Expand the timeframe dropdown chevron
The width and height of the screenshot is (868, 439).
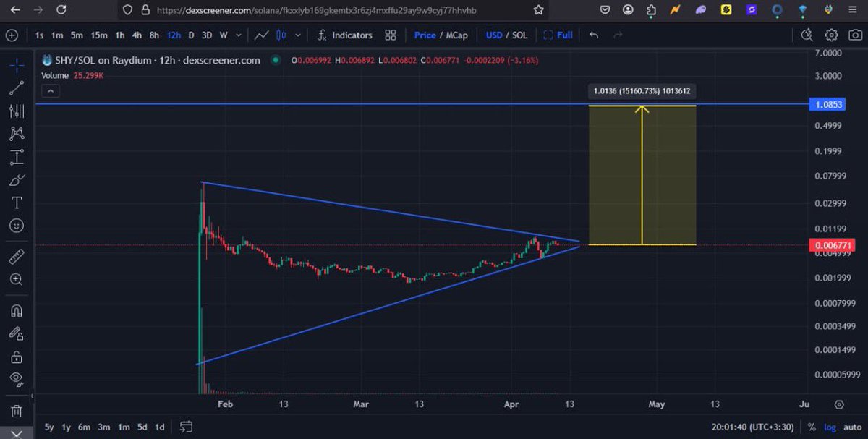tap(239, 35)
